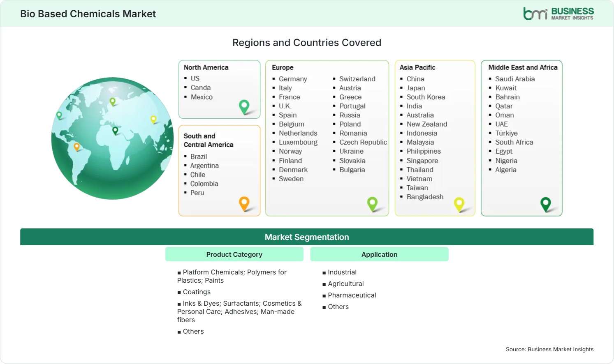Select the Product Category header

[234, 254]
